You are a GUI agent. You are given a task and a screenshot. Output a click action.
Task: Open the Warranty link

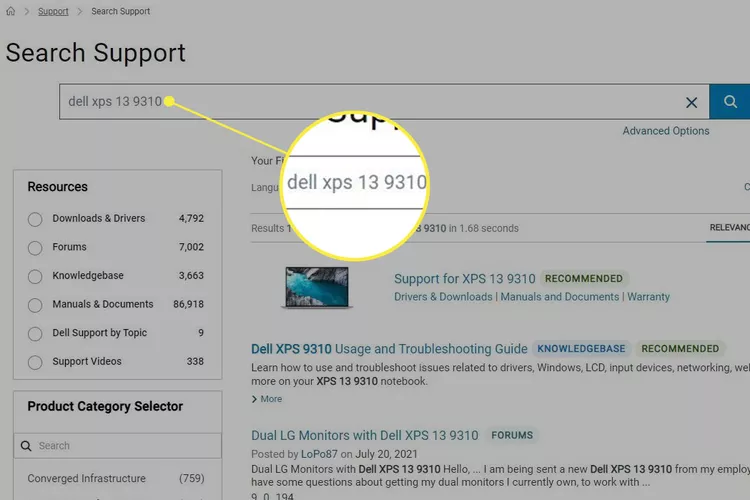648,297
